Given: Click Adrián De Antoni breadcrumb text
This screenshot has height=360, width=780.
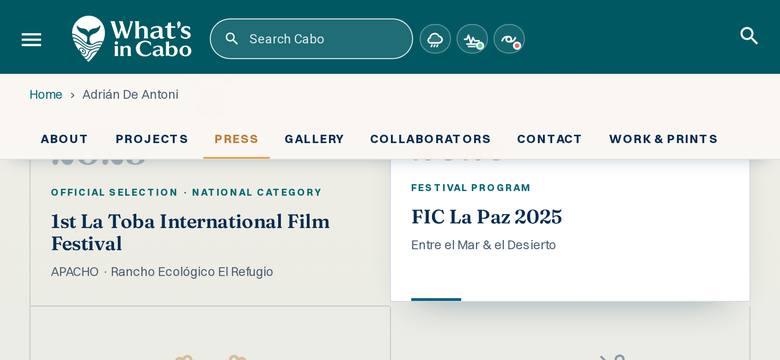Looking at the screenshot, I should point(130,94).
